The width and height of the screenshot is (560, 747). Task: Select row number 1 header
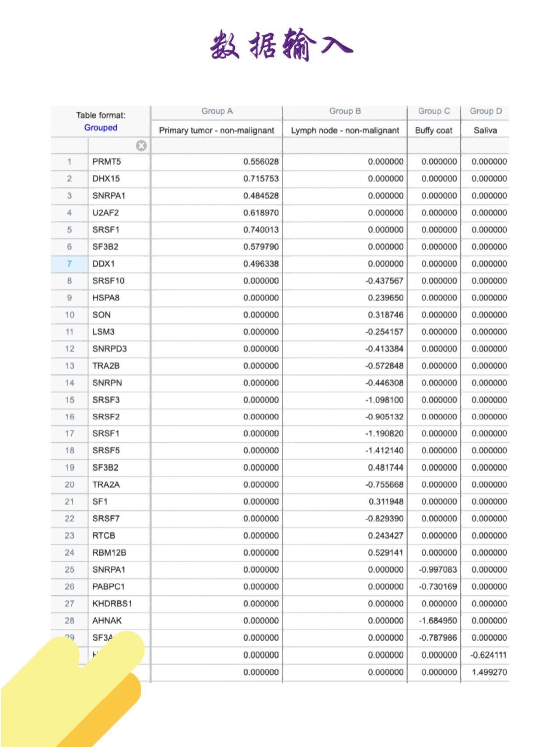point(69,162)
